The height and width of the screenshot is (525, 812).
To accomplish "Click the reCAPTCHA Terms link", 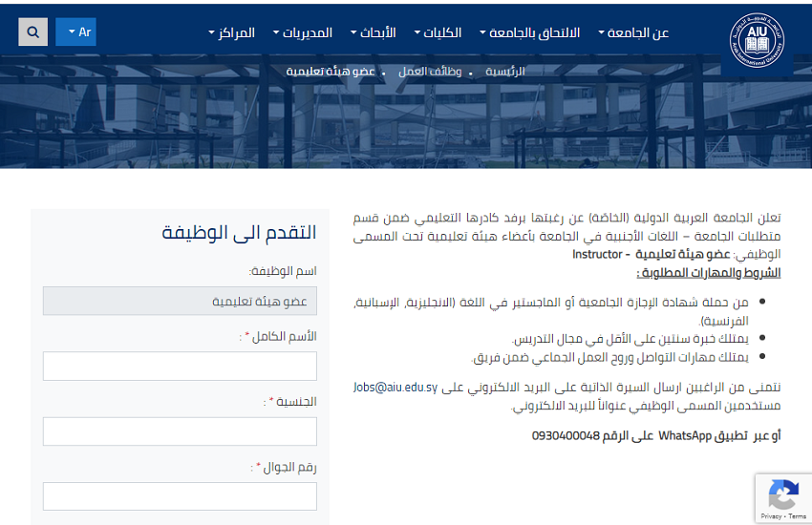I will coord(797,516).
